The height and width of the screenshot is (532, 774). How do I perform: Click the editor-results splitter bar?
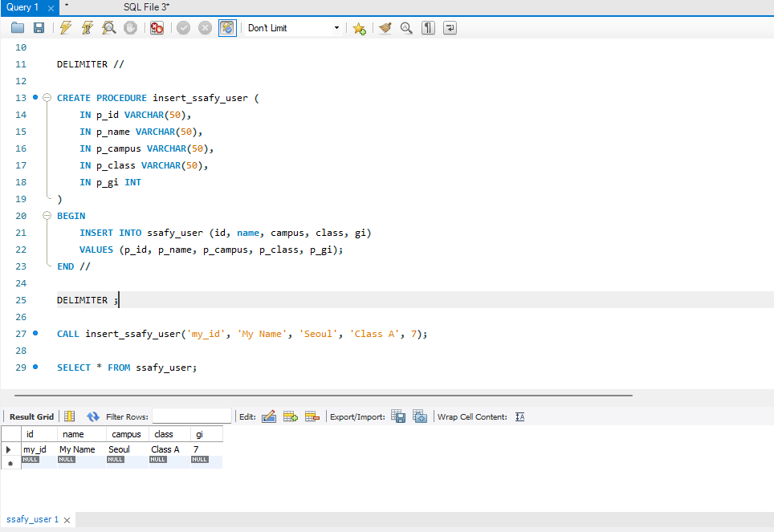[324, 396]
